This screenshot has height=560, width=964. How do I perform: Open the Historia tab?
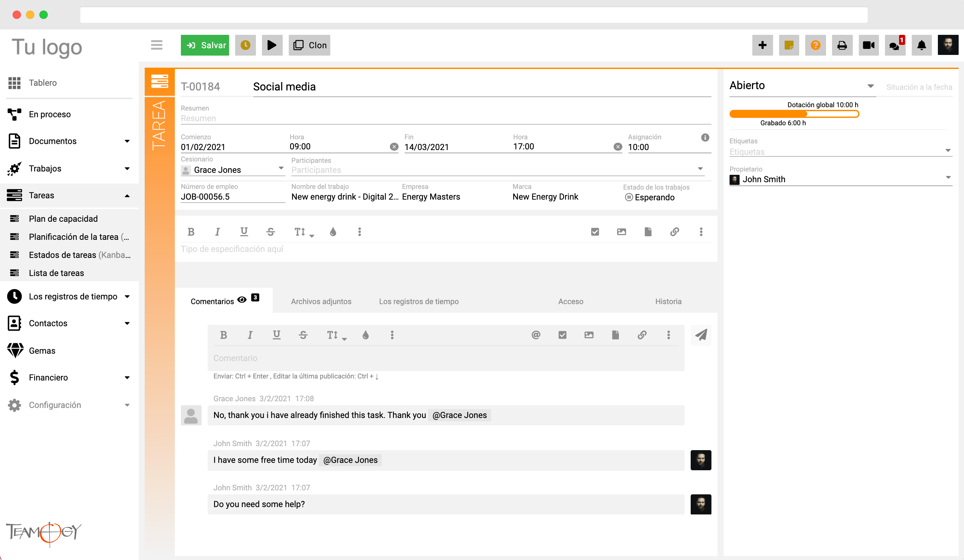pyautogui.click(x=668, y=301)
